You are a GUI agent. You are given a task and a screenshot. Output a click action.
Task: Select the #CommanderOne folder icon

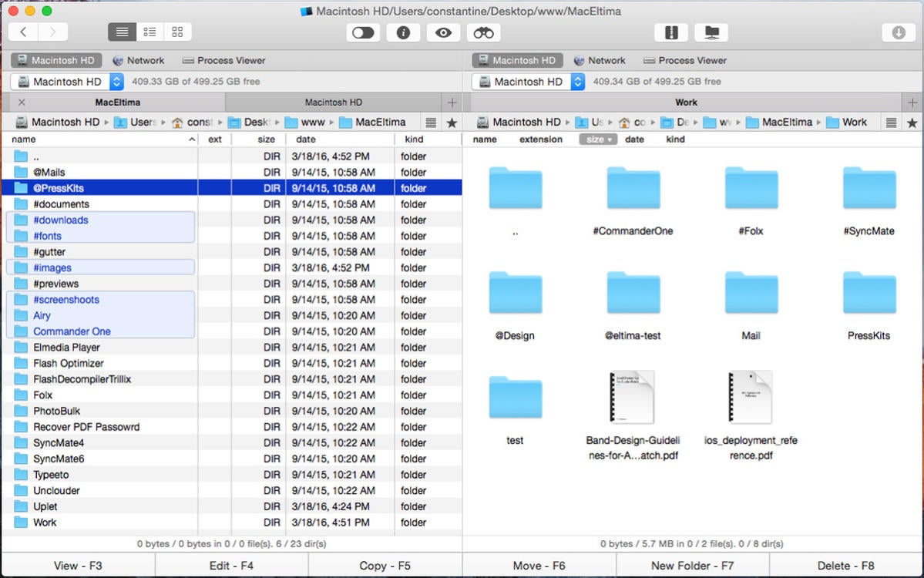(x=633, y=189)
